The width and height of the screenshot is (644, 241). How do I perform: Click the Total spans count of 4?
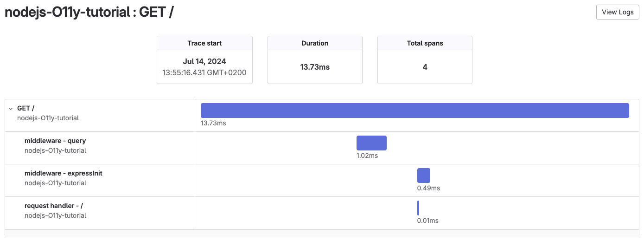[x=425, y=67]
